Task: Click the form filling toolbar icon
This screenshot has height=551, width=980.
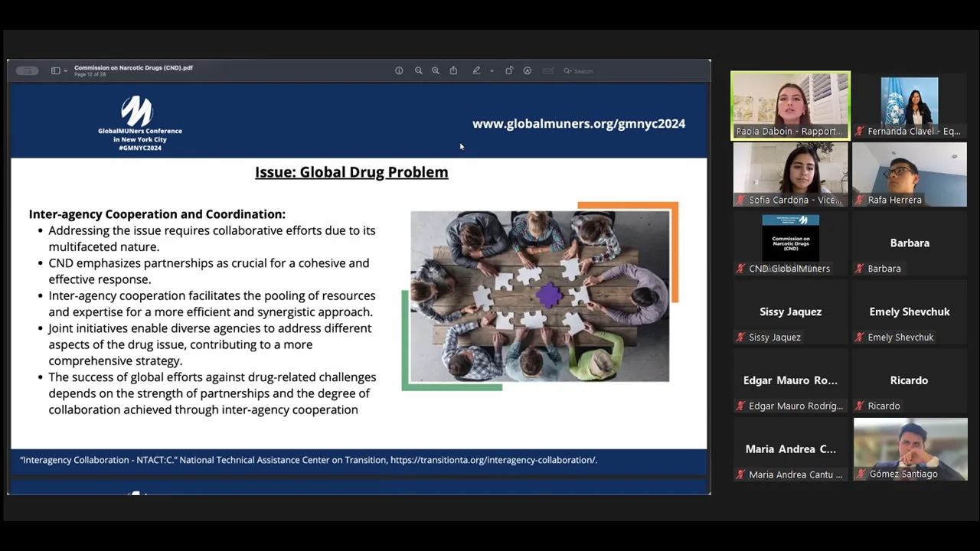Action: (548, 70)
